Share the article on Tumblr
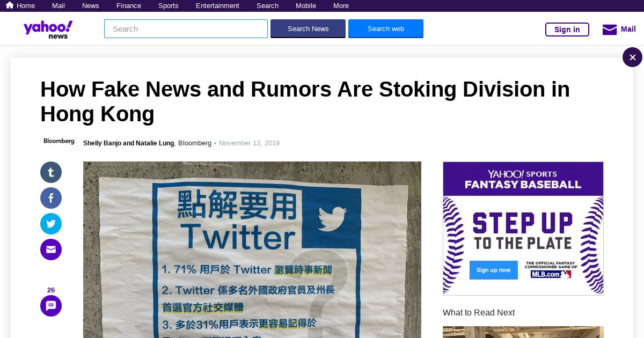Screen dimensions: 644x338 pos(51,172)
